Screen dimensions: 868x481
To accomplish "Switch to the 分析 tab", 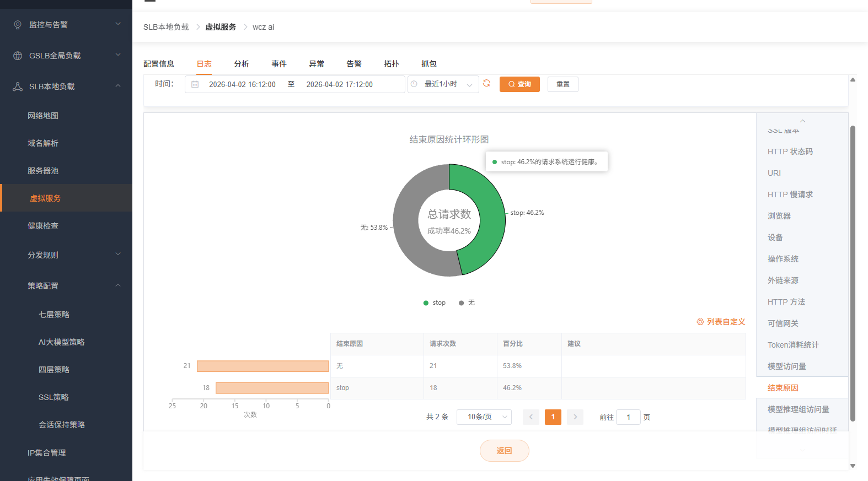I will pos(242,64).
